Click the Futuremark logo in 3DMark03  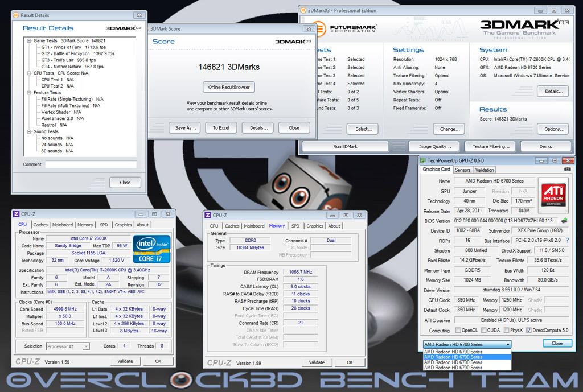(x=347, y=28)
